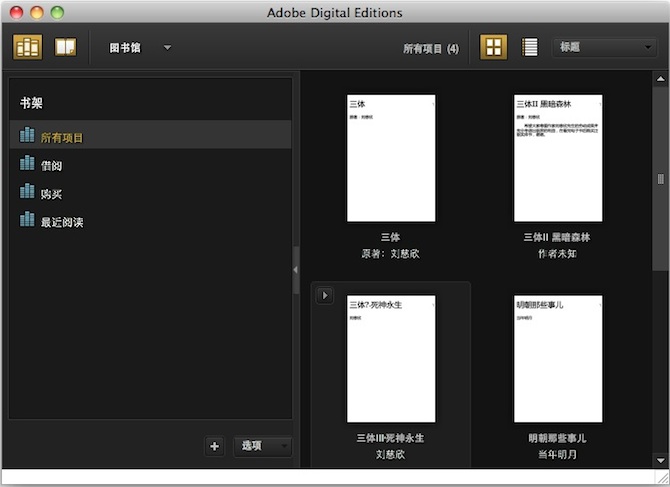This screenshot has width=670, height=487.
Task: Collapse the bookshelf panel with arrow handle
Action: [x=296, y=270]
